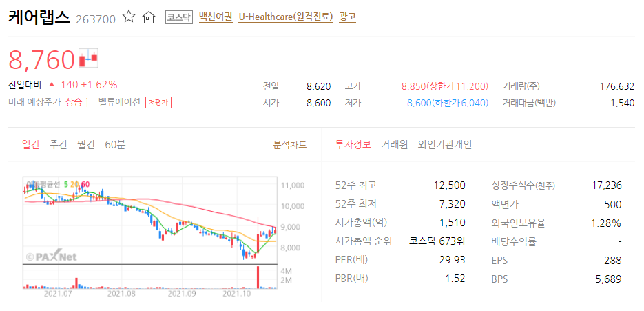This screenshot has width=644, height=311.
Task: Click the 시가총액(억) value 1,510
Action: coord(453,223)
